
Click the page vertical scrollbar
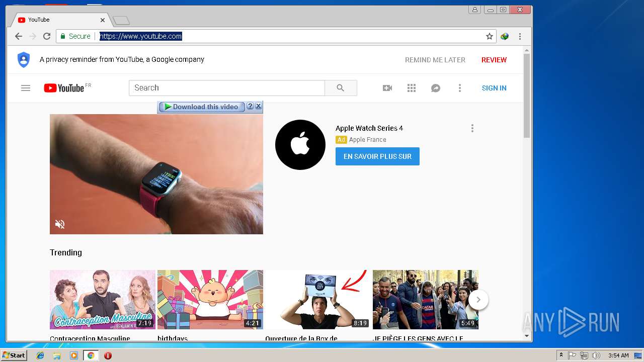(527, 96)
